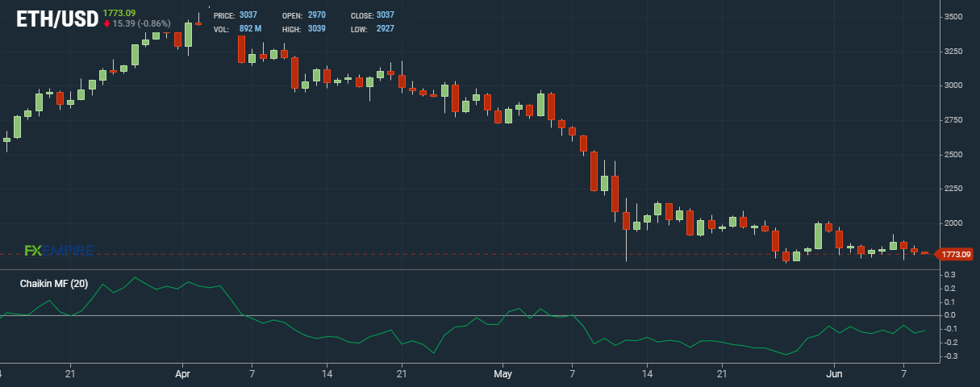
Task: Click the Jun date label on time axis
Action: click(836, 375)
